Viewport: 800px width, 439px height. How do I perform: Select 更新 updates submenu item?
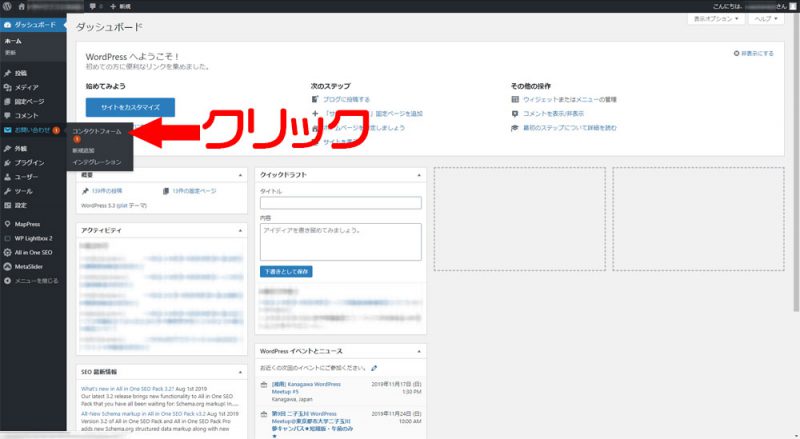click(x=10, y=53)
